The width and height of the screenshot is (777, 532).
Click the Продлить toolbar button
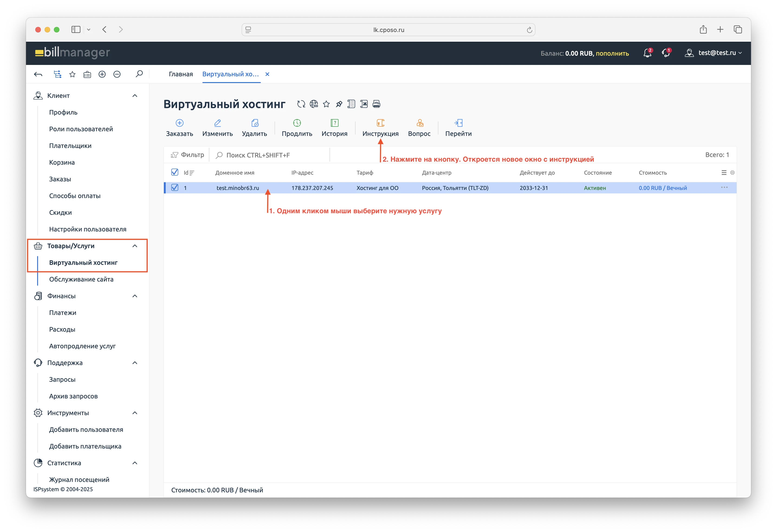coord(297,128)
